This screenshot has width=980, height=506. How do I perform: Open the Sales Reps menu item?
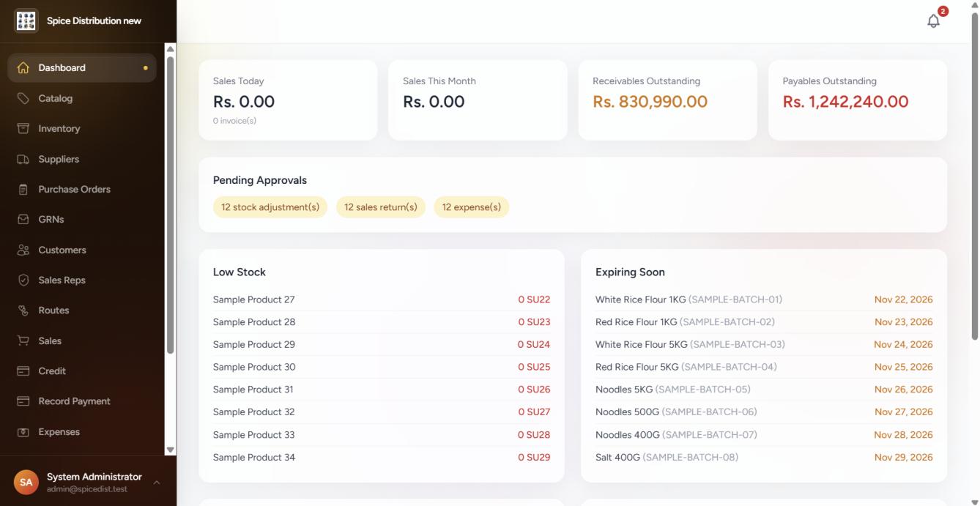[82, 280]
